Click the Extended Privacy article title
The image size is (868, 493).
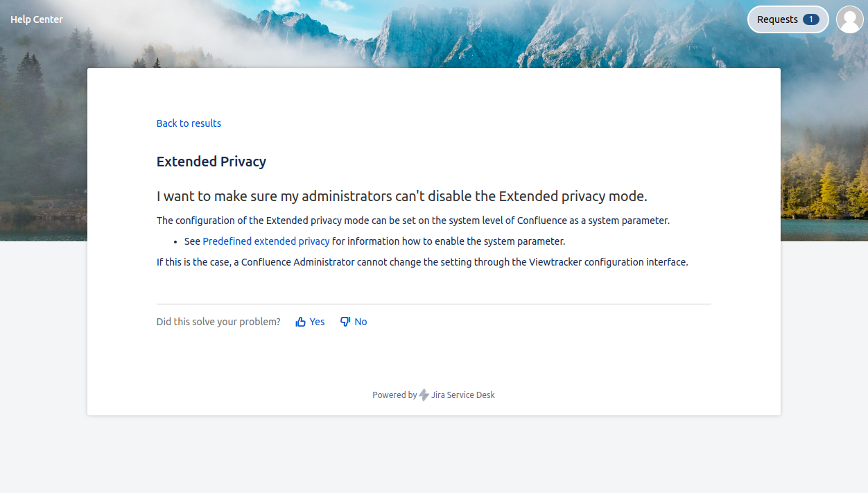point(211,162)
